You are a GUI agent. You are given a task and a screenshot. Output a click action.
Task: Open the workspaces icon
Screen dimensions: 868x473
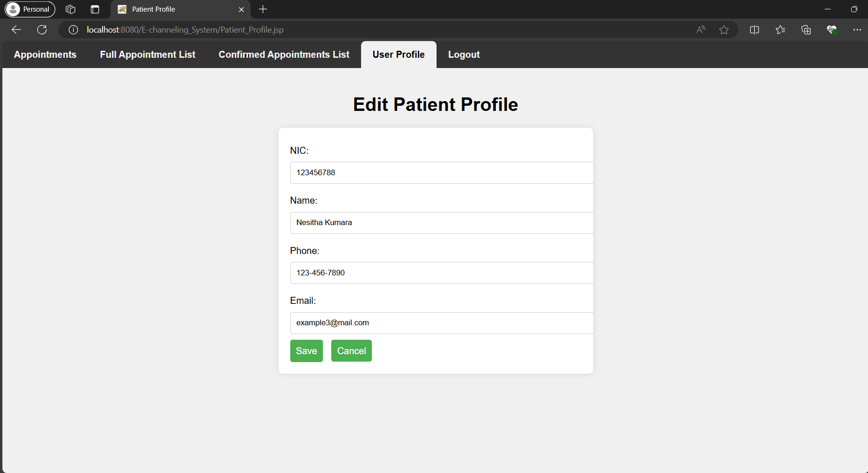click(x=70, y=9)
